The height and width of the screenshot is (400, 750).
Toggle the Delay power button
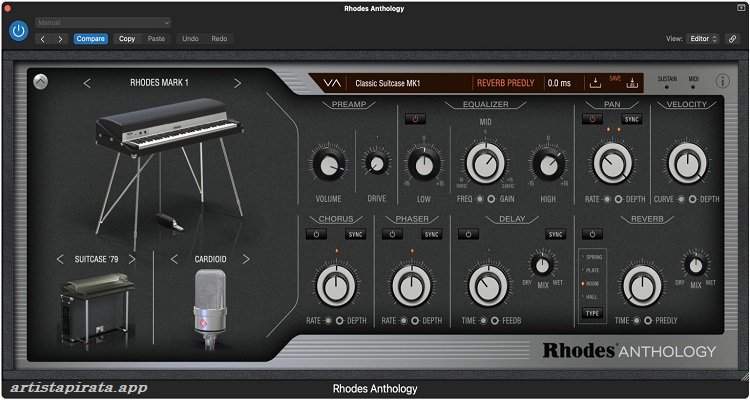(468, 234)
